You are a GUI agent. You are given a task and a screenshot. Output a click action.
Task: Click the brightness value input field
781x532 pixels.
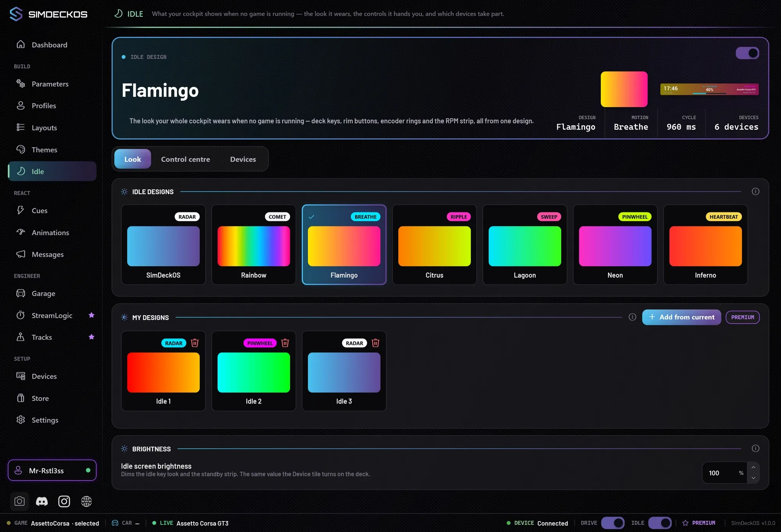point(724,473)
